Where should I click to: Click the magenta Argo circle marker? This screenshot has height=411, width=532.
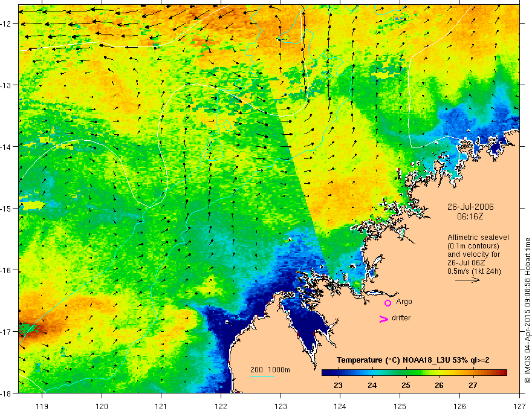pyautogui.click(x=388, y=303)
